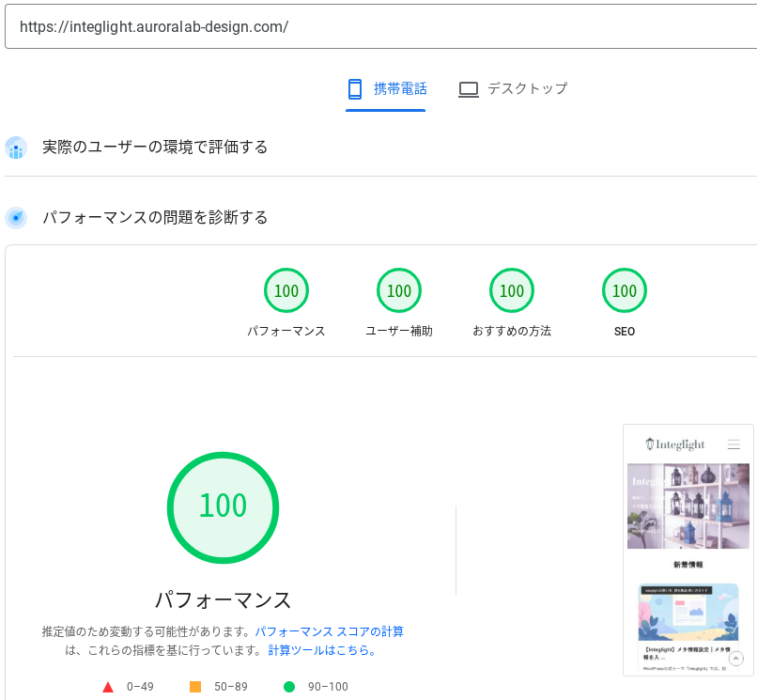Click scroll-to-top arrow in site preview

(736, 659)
